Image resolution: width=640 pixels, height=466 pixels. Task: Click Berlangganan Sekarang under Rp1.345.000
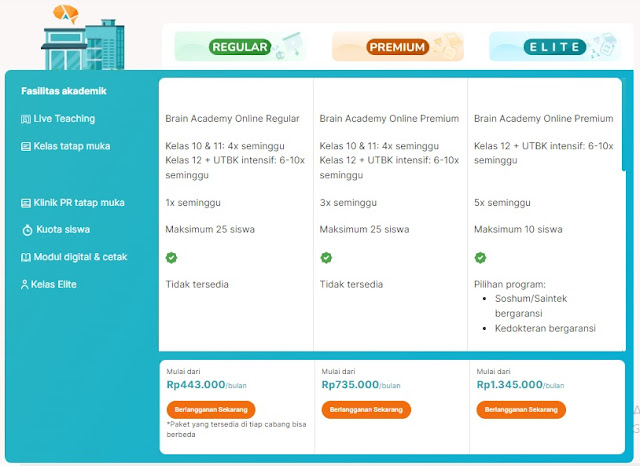[521, 409]
